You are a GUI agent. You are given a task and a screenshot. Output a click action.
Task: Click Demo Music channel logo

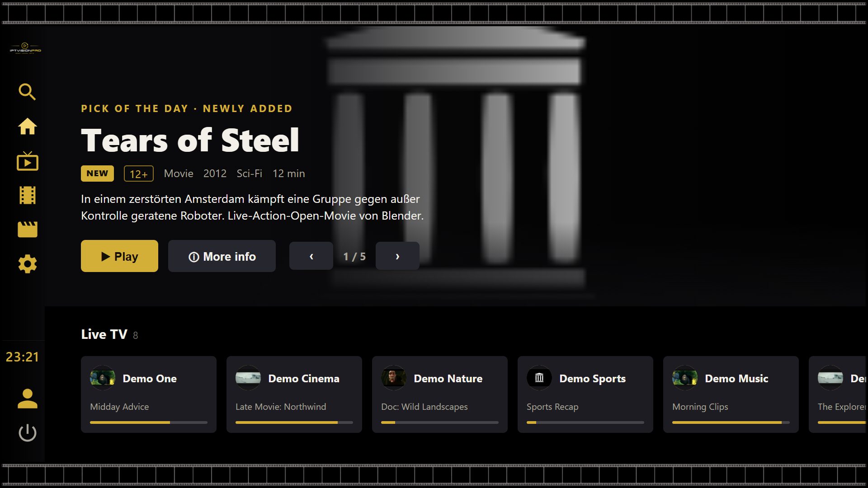pyautogui.click(x=685, y=378)
